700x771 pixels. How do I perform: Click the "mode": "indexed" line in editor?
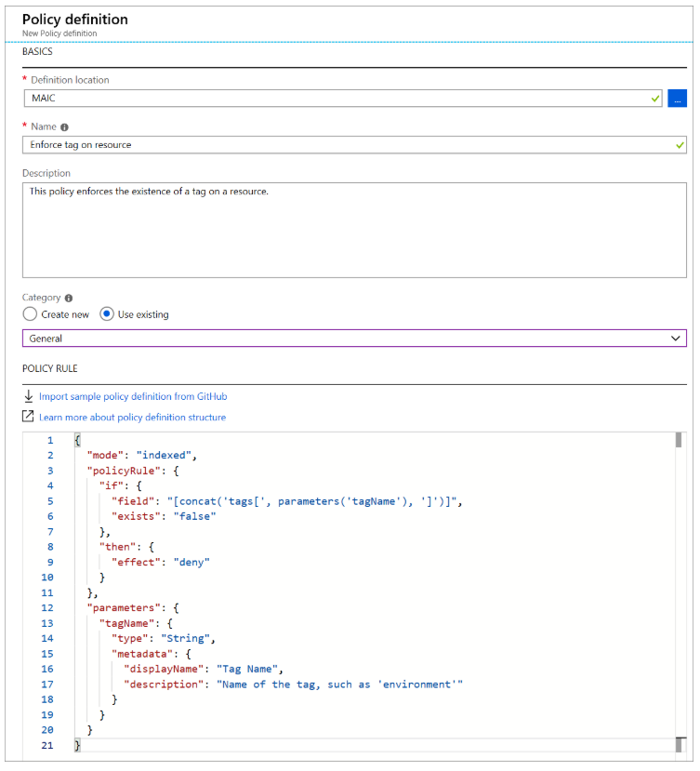click(x=142, y=456)
